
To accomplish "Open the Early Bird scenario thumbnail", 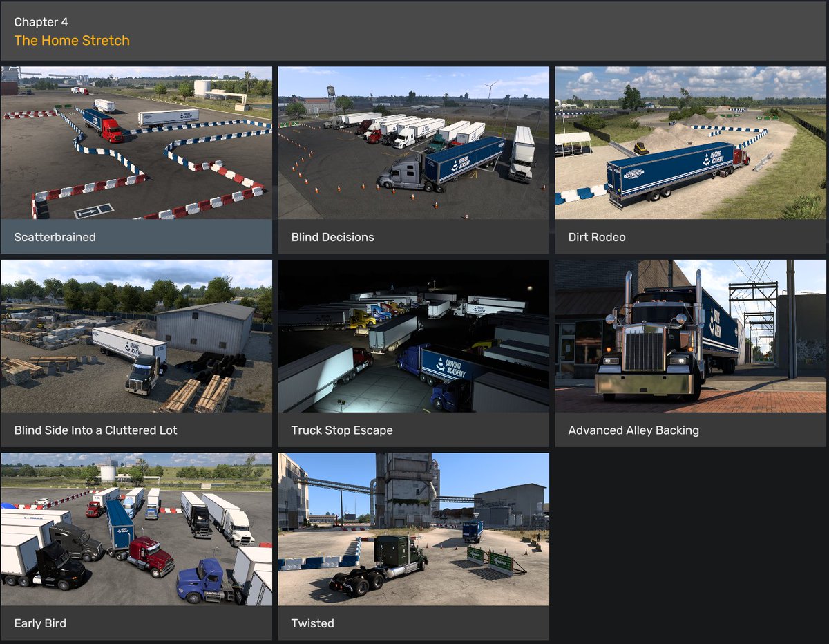I will pyautogui.click(x=137, y=529).
